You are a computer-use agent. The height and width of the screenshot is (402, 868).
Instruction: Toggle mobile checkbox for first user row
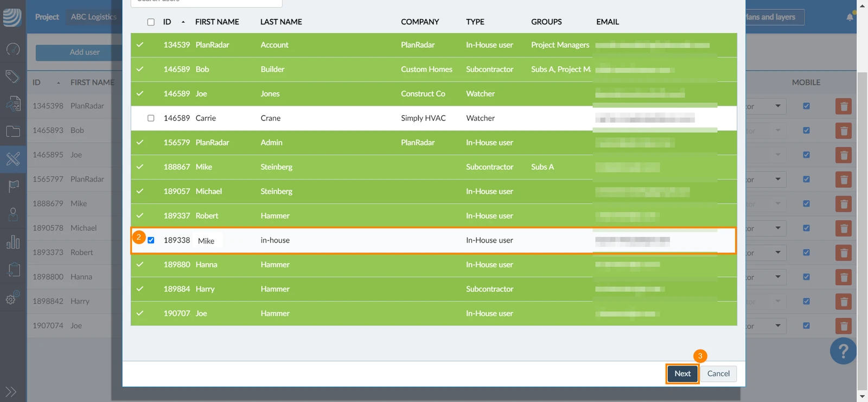806,106
